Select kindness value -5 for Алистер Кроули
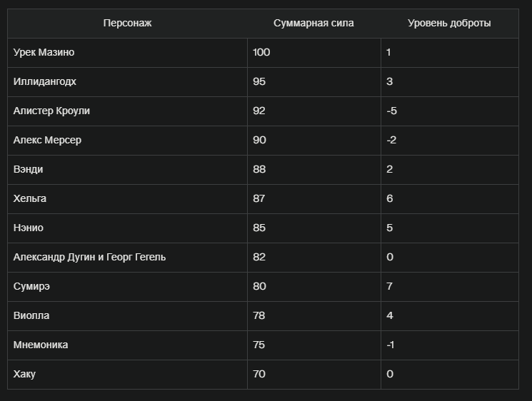 point(391,111)
